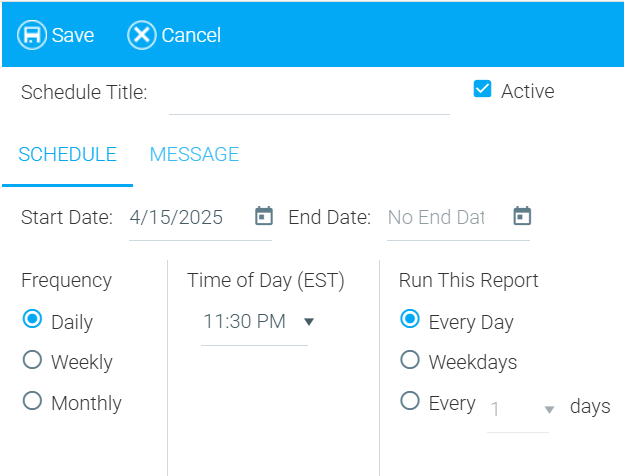Open the days interval number dropdown
Image resolution: width=624 pixels, height=476 pixels.
coord(548,410)
